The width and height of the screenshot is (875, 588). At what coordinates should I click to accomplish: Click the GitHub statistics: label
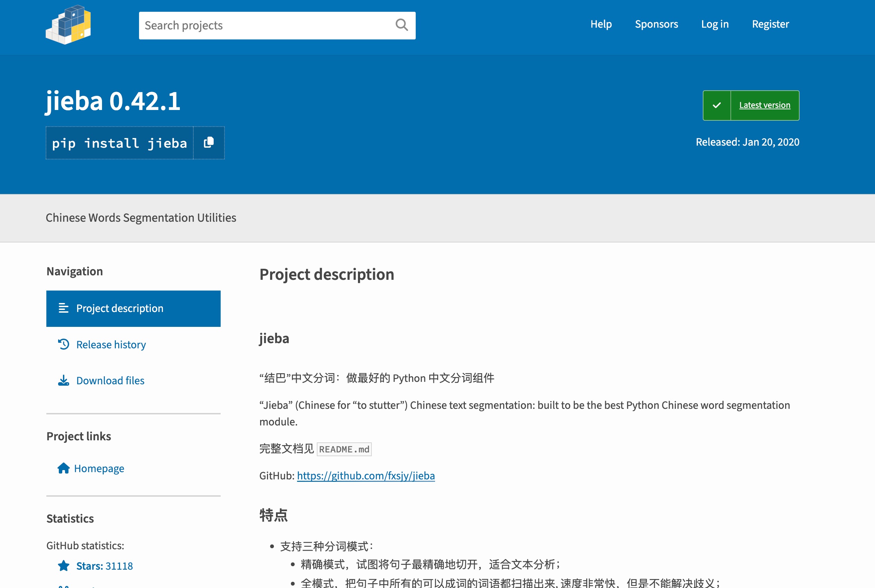tap(85, 545)
